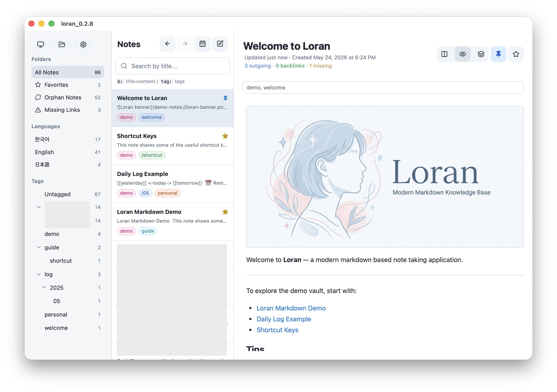Click the layers stack icon

pos(481,54)
